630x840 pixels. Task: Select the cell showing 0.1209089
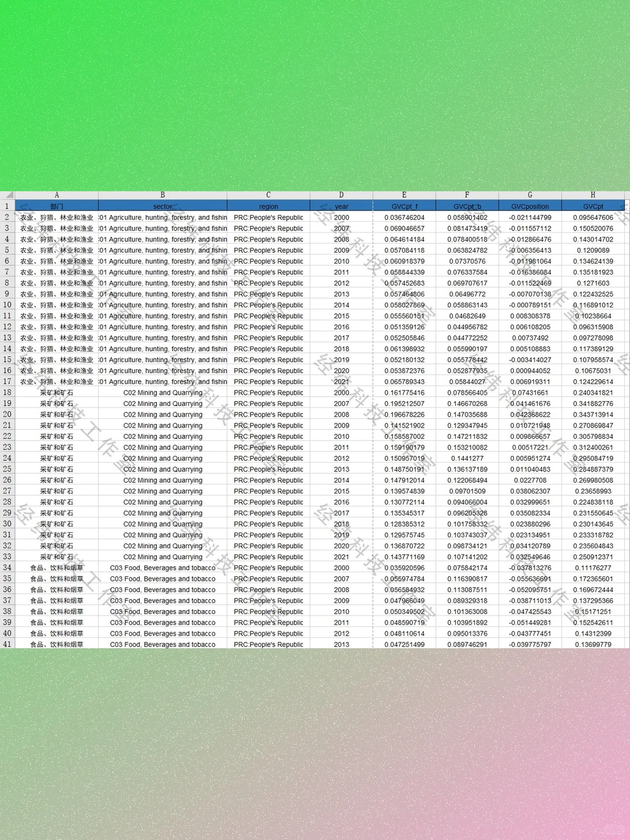[x=593, y=250]
